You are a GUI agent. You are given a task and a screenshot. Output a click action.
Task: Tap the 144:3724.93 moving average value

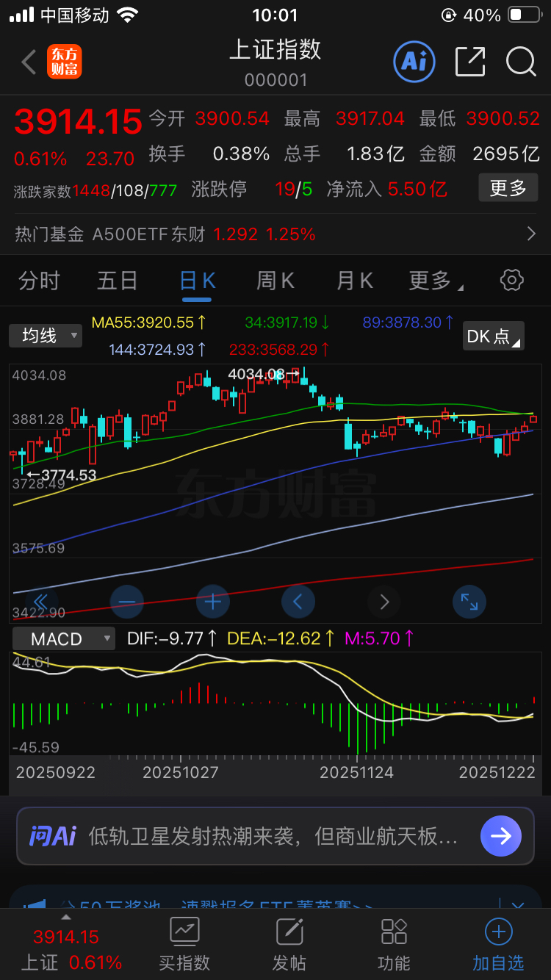pyautogui.click(x=157, y=350)
